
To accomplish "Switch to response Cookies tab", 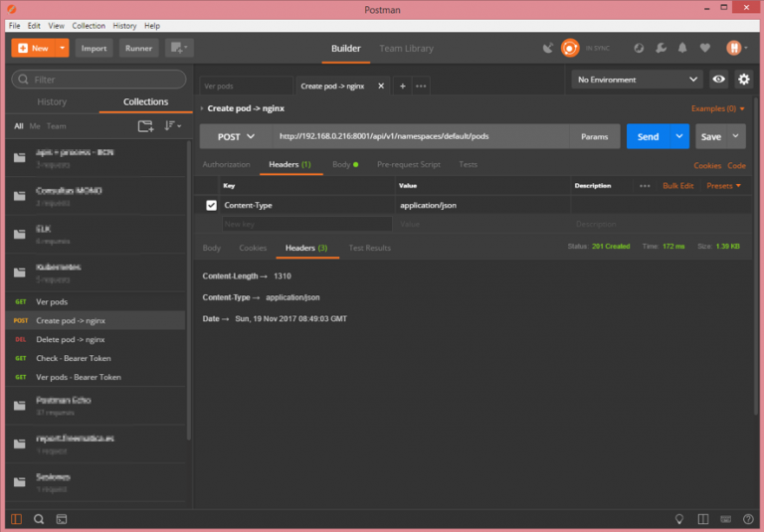I will 253,248.
